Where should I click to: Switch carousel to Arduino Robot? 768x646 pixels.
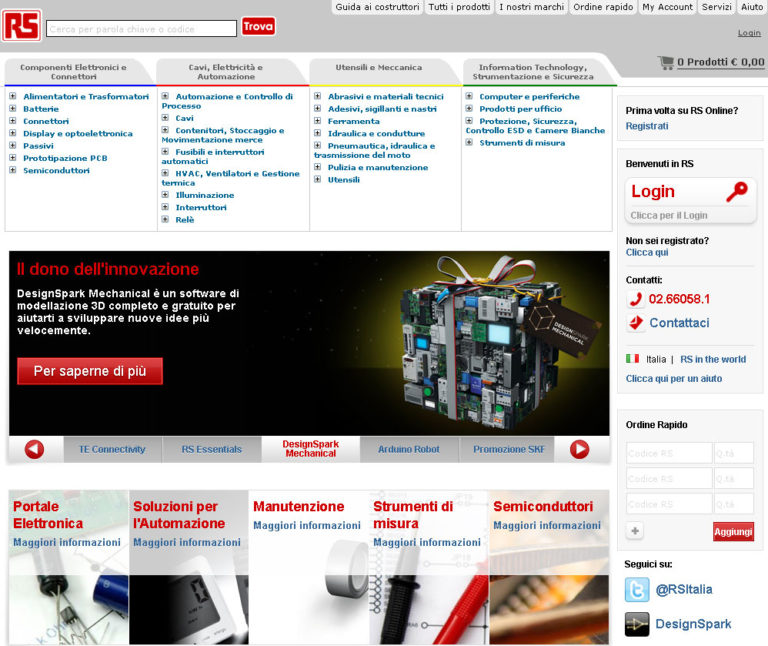[x=408, y=449]
